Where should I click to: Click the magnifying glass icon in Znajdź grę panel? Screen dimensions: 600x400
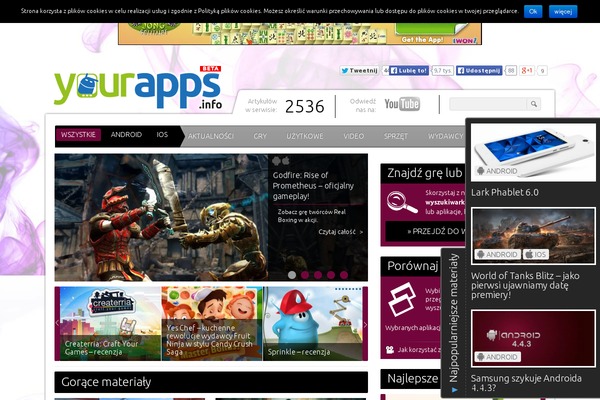click(x=401, y=202)
